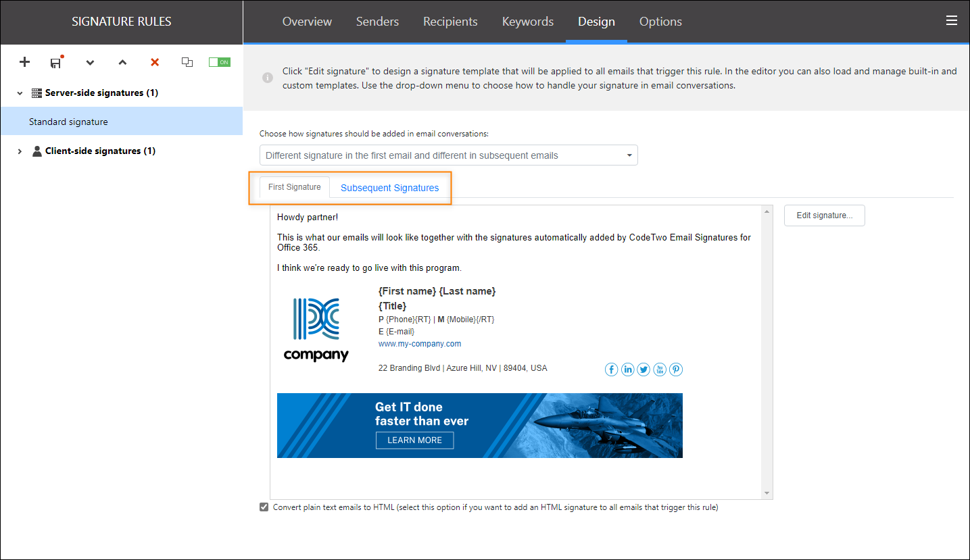Expand Client-side signatures group
This screenshot has width=970, height=560.
pos(19,151)
